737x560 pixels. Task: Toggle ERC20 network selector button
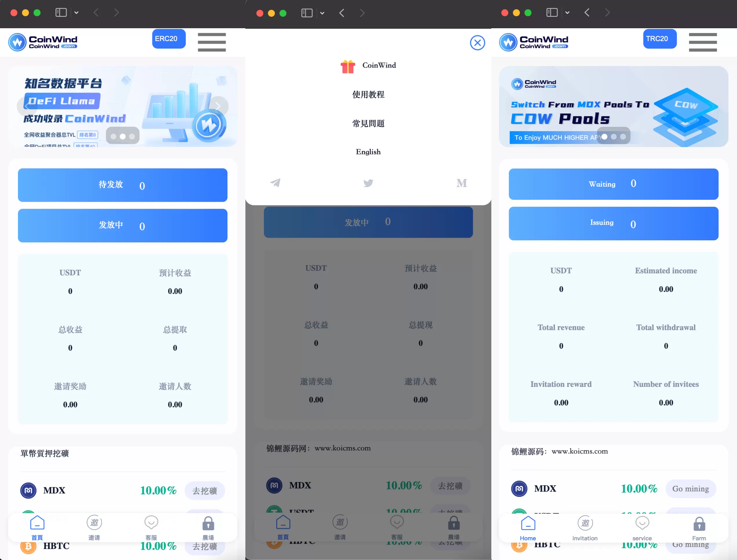coord(168,38)
